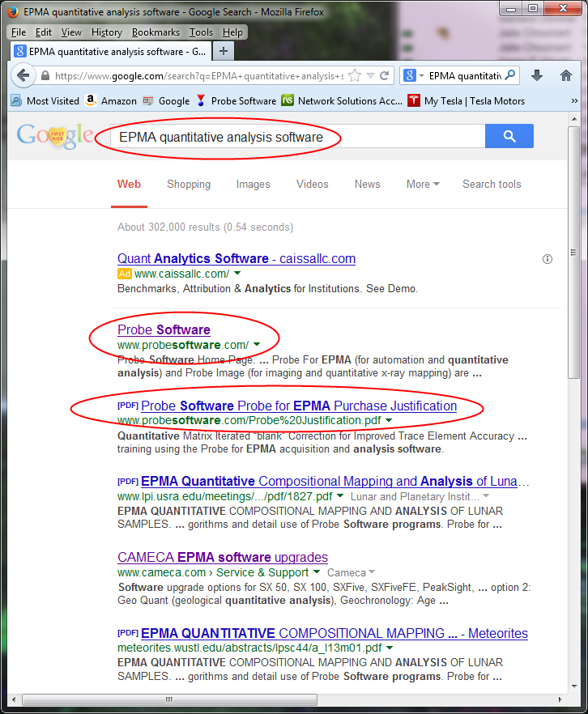Open the History menu

(x=107, y=32)
